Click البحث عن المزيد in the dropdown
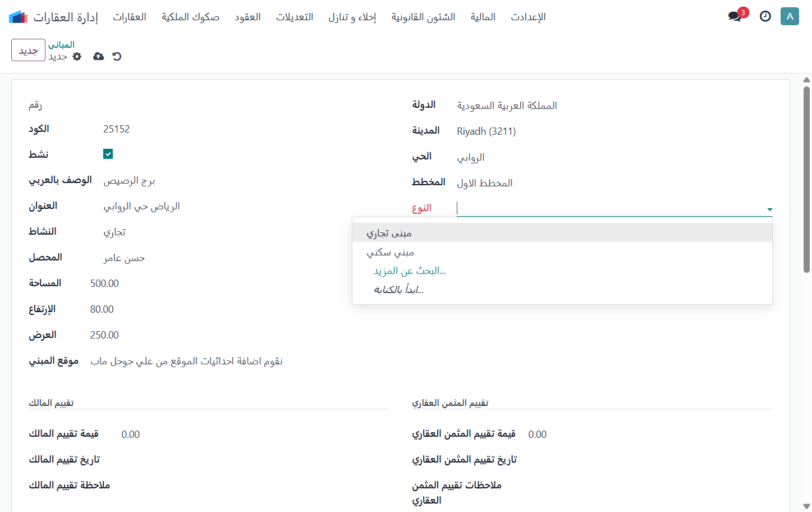812x512 pixels. pyautogui.click(x=410, y=271)
